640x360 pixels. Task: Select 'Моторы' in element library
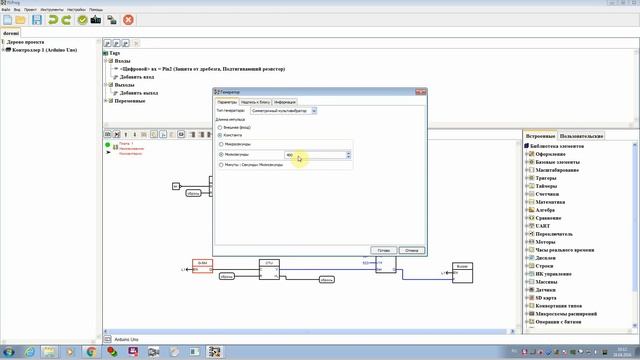click(x=545, y=242)
